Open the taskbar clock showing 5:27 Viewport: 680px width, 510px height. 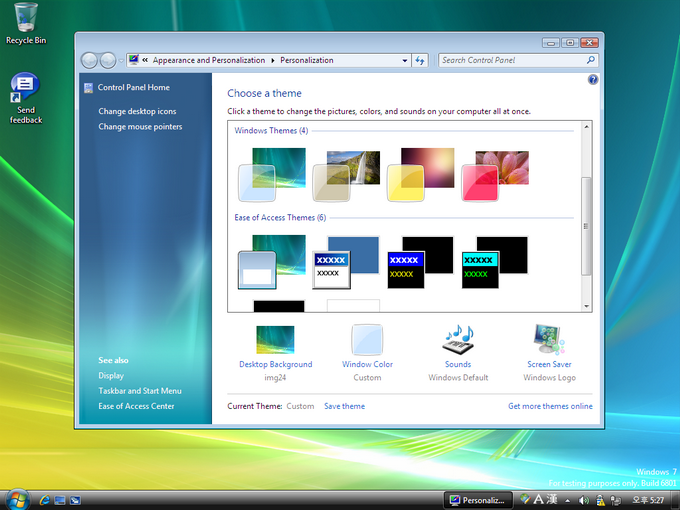(x=648, y=500)
